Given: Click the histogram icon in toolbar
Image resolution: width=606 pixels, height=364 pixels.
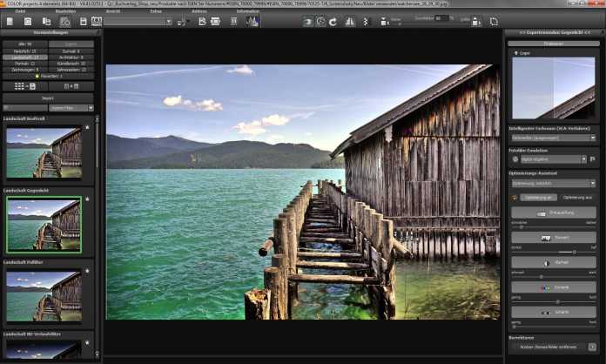Looking at the screenshot, I should (x=252, y=20).
